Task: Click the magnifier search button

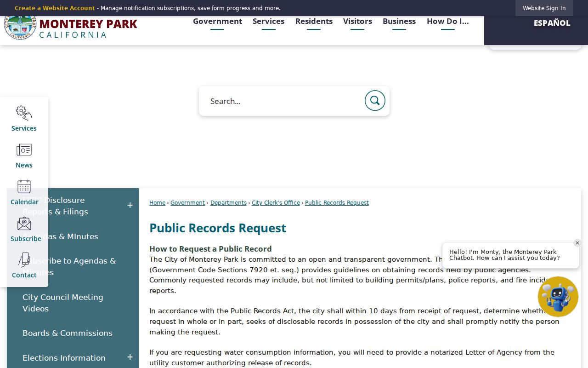Action: tap(375, 101)
